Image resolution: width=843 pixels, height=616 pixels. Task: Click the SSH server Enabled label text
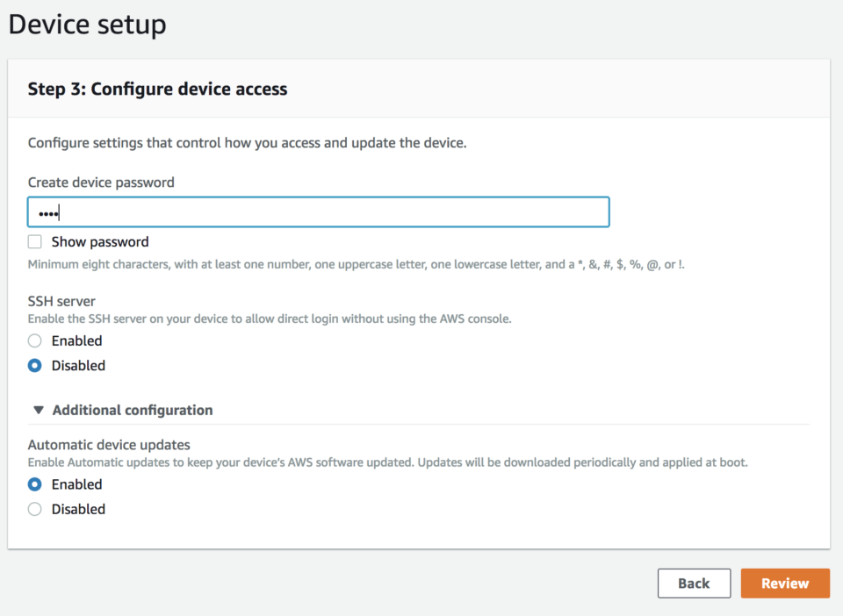77,340
